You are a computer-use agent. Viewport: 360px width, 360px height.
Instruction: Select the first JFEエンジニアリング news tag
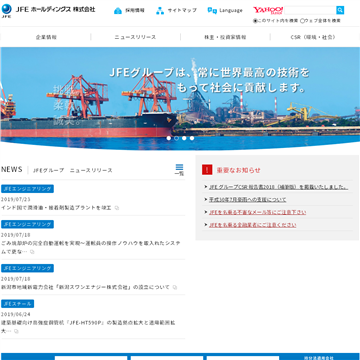point(27,189)
